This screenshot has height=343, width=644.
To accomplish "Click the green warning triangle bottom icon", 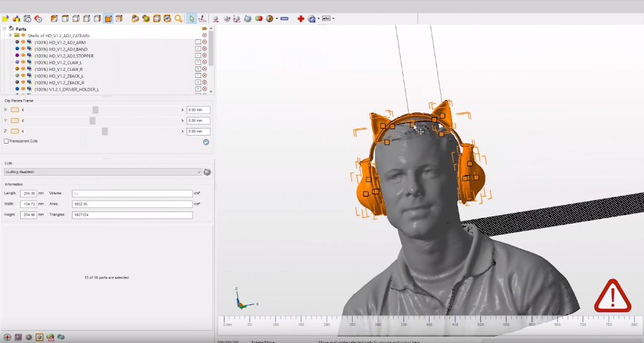I will pyautogui.click(x=50, y=337).
